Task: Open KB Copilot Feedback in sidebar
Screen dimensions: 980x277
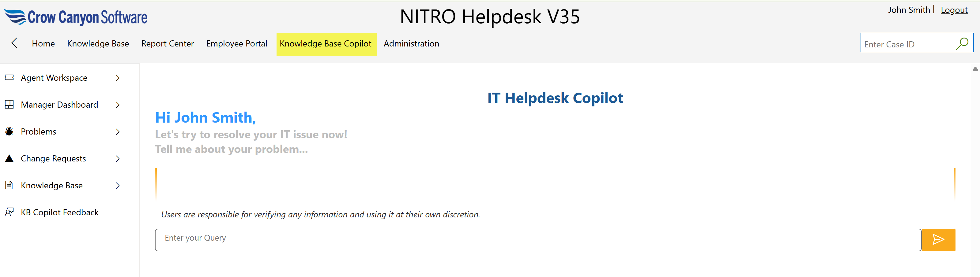Action: (x=60, y=212)
